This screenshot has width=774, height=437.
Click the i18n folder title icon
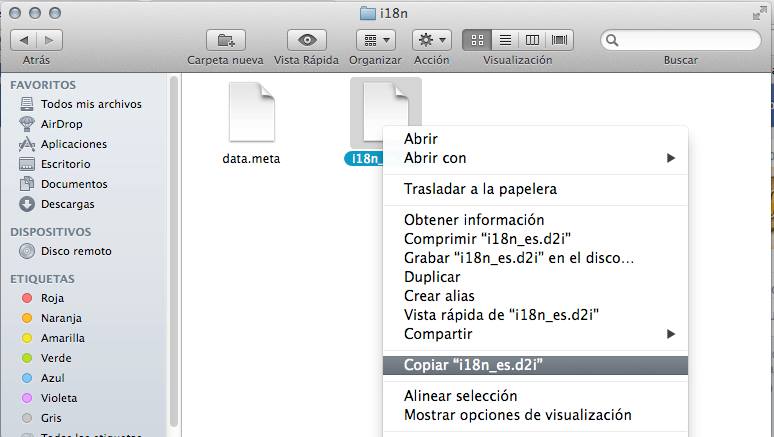point(368,13)
